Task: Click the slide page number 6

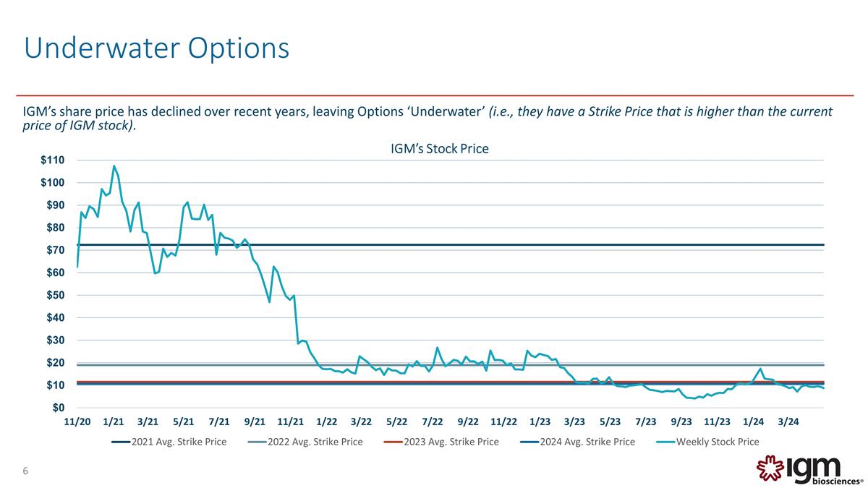Action: click(25, 472)
